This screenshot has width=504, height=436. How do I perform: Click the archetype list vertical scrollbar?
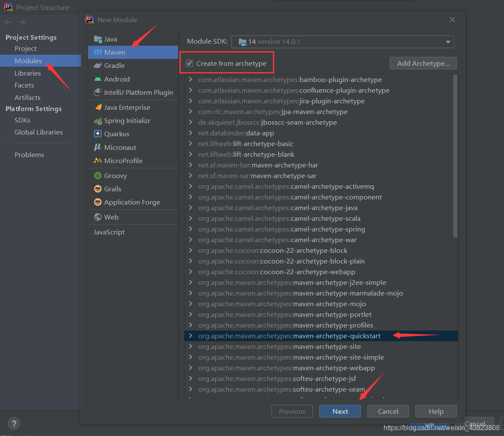(455, 156)
